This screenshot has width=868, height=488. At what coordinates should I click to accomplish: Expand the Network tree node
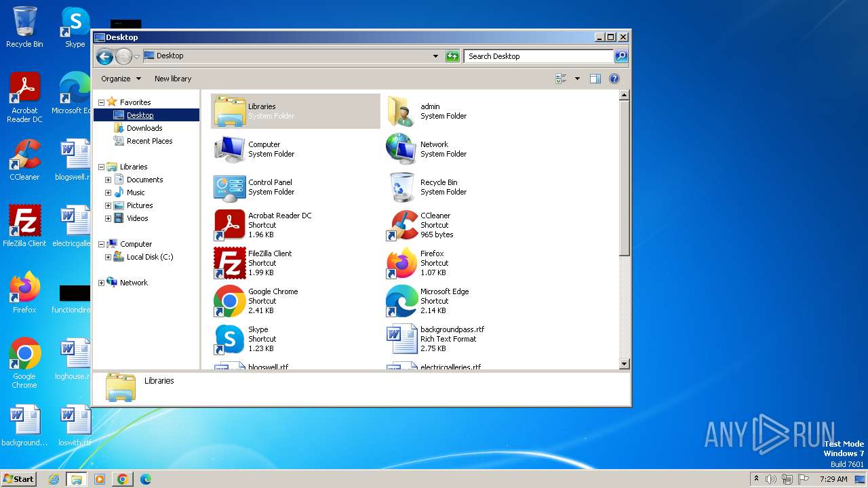(x=101, y=283)
